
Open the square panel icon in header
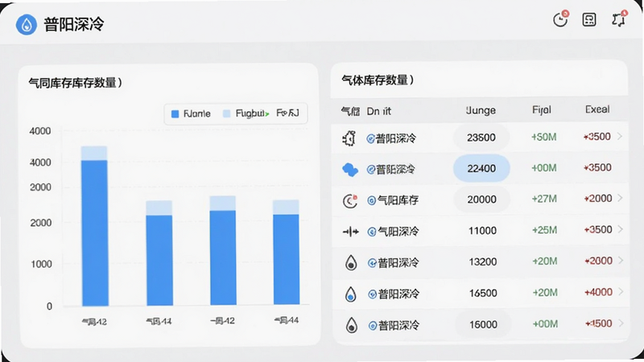click(589, 19)
